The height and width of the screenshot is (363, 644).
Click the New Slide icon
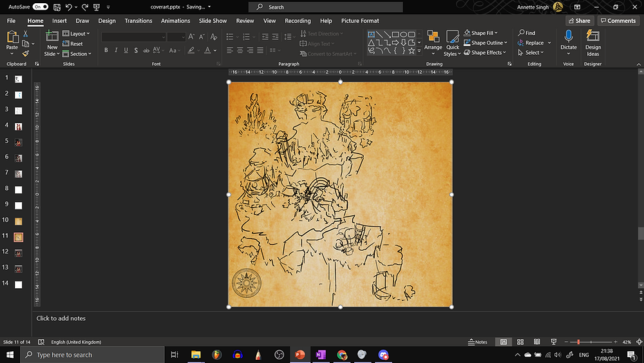[x=52, y=36]
